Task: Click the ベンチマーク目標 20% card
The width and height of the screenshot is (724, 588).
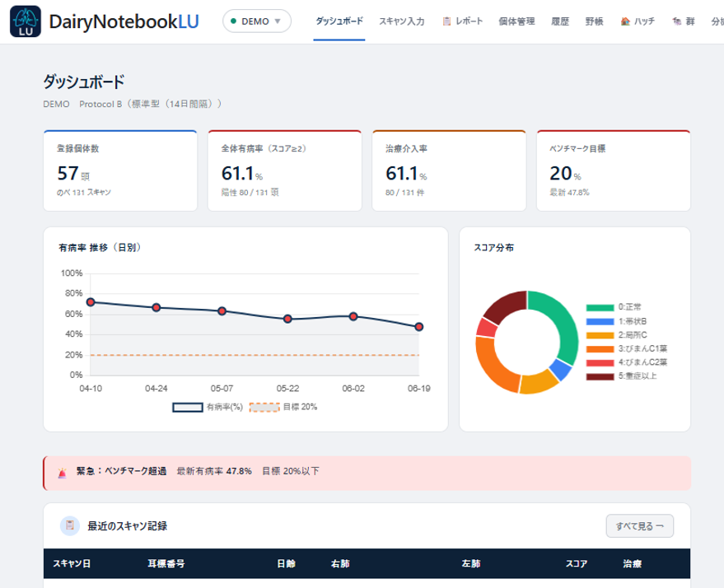Action: pos(613,170)
